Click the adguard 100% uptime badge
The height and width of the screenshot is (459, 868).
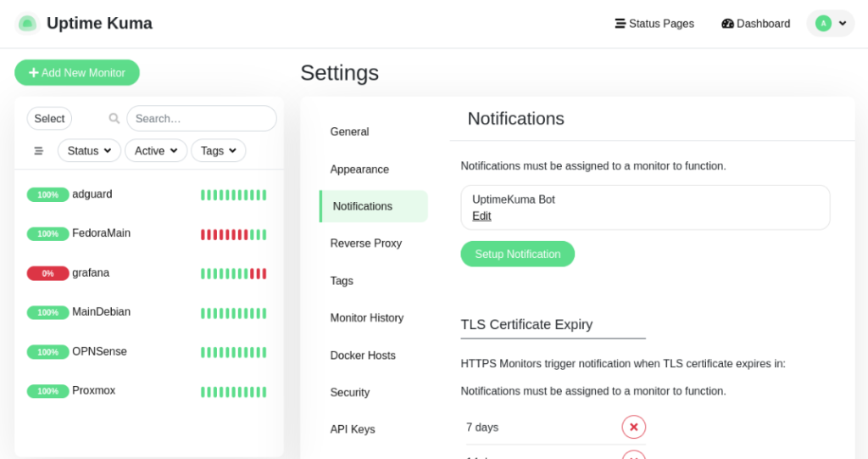tap(47, 195)
